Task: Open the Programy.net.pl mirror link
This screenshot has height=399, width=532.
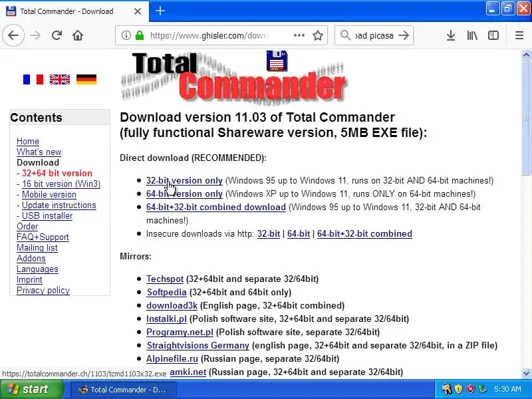Action: click(180, 332)
